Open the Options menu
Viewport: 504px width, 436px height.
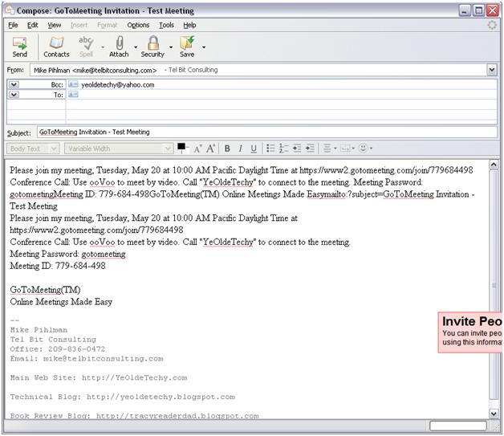click(138, 25)
